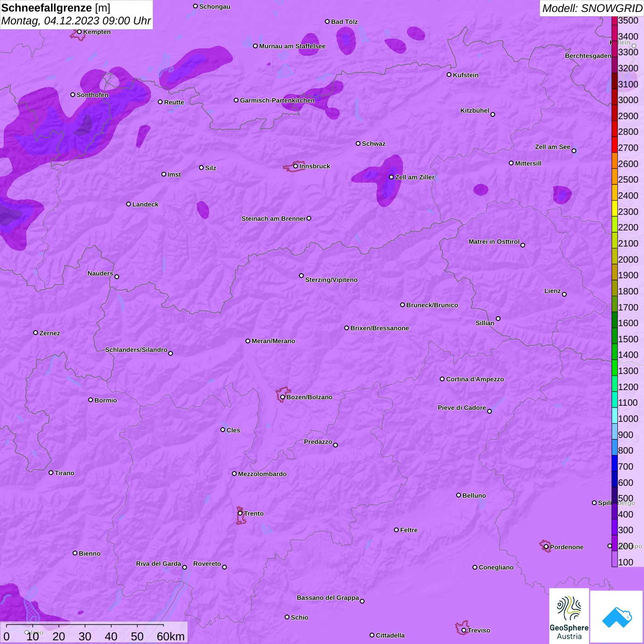Click the Bassano del Grappa label
The image size is (644, 644).
[x=328, y=598]
